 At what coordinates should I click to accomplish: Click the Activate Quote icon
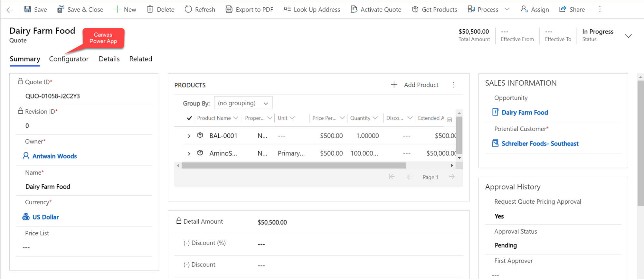(354, 9)
